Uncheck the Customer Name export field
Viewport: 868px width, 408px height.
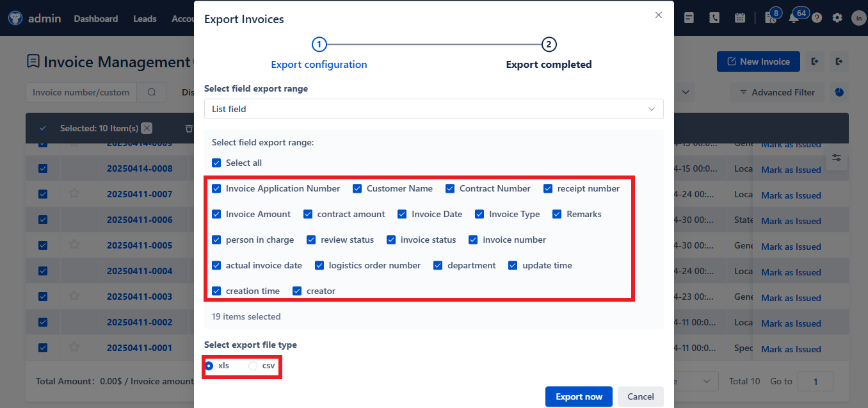tap(357, 188)
